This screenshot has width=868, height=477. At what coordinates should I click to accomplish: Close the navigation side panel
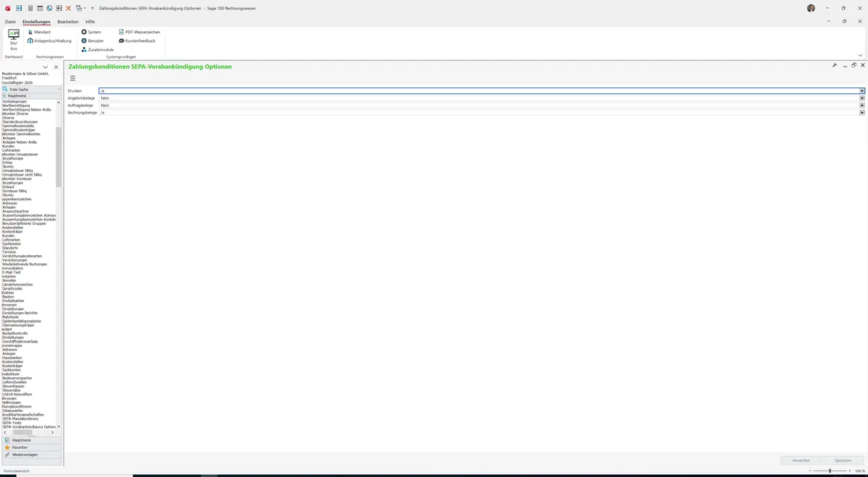pyautogui.click(x=56, y=67)
